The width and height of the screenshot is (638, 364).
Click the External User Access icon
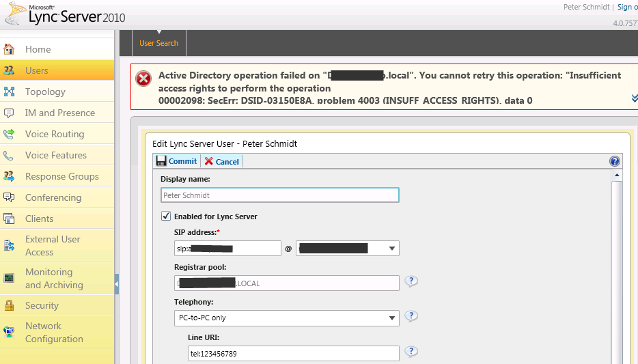pos(9,245)
